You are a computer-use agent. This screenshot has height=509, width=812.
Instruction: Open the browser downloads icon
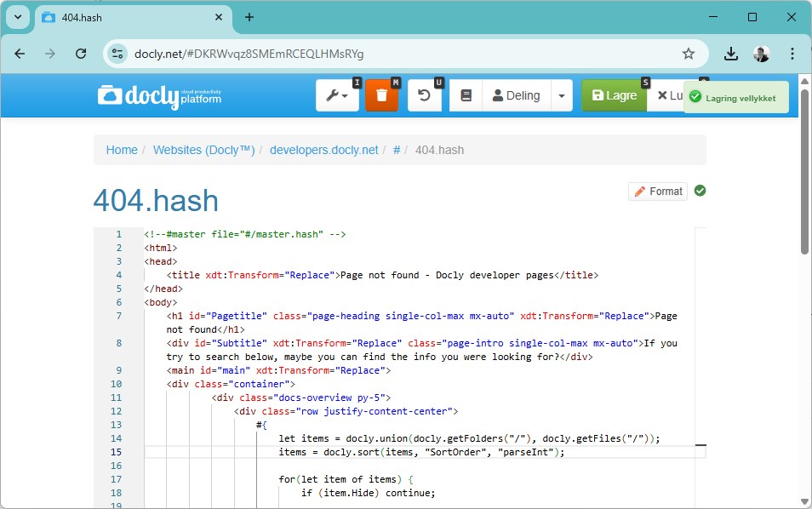click(730, 54)
